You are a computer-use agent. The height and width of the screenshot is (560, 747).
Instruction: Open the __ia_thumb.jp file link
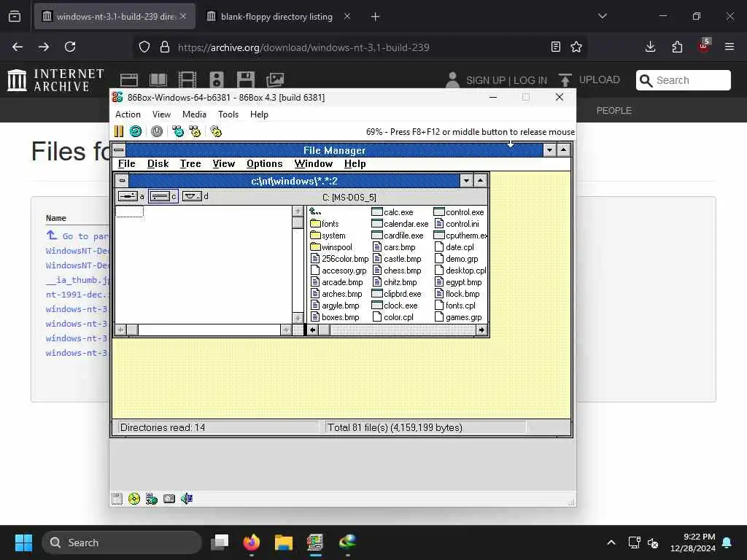point(78,280)
